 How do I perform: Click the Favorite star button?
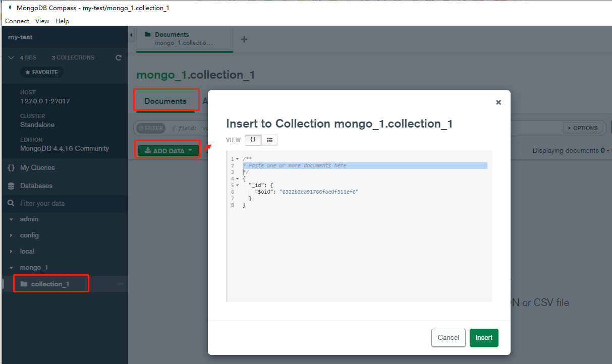click(42, 72)
